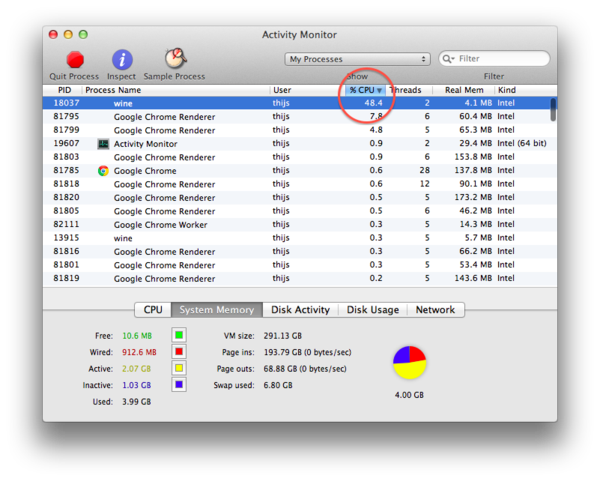Click the Page outs 68.88 GB value
Screen dimensions: 600x481
tap(305, 369)
